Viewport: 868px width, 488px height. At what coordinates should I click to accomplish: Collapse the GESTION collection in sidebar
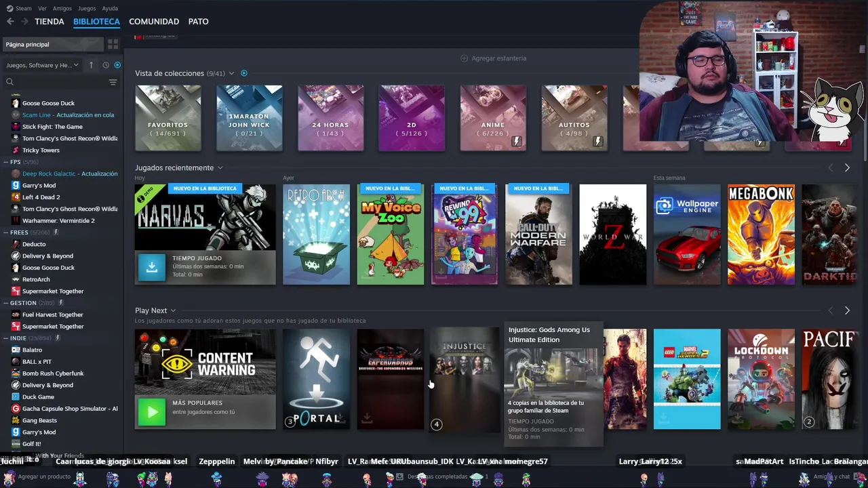[x=6, y=303]
